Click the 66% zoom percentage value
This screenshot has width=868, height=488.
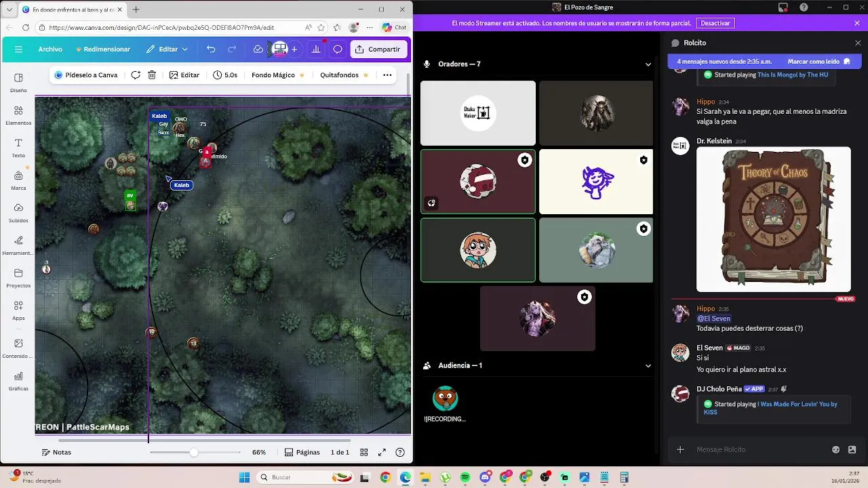point(259,452)
